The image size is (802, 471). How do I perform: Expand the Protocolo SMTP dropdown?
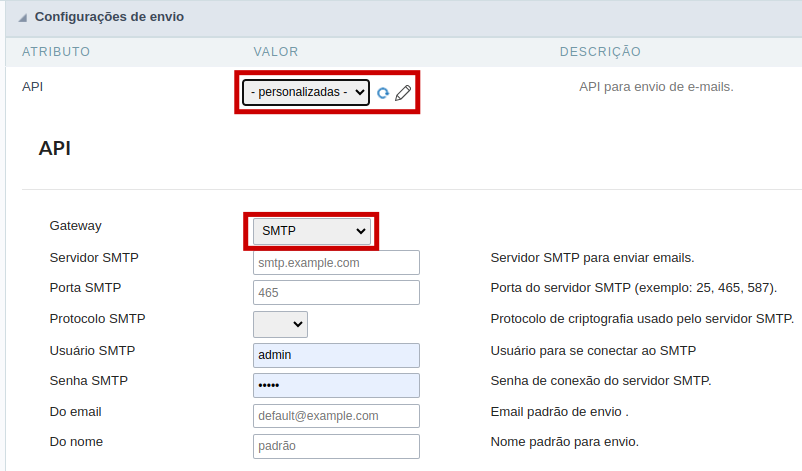point(280,324)
